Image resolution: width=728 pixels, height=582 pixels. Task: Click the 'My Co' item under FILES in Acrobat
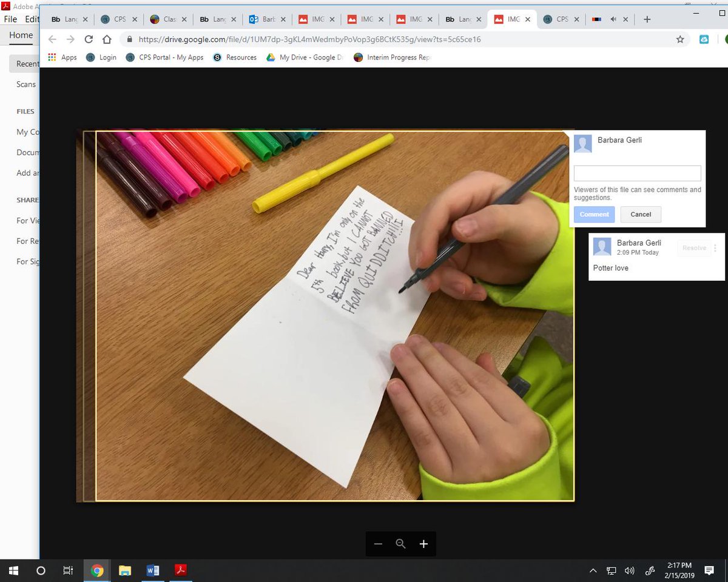click(x=28, y=132)
